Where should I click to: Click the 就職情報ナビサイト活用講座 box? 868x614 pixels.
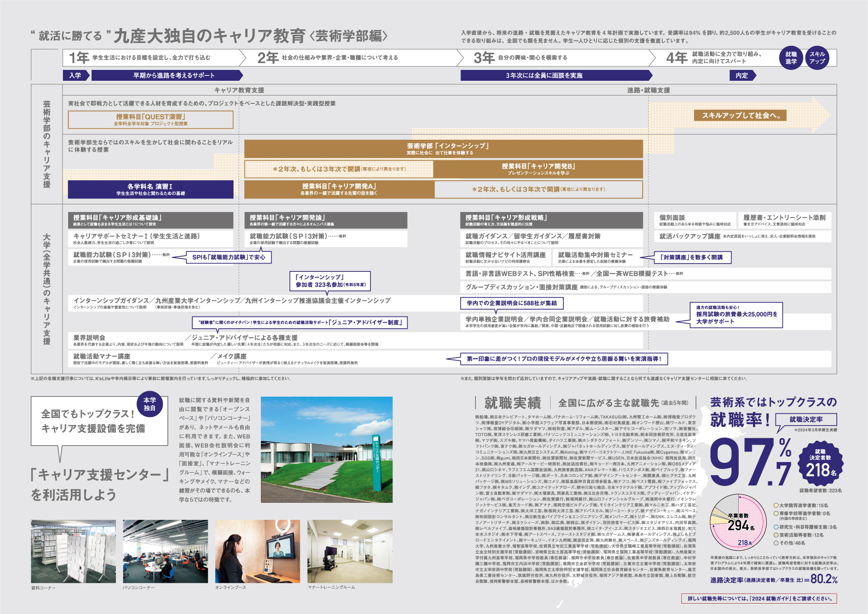(x=505, y=257)
